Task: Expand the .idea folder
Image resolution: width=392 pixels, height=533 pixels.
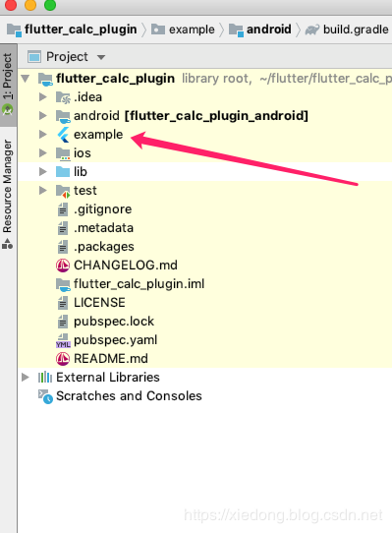Action: coord(43,97)
